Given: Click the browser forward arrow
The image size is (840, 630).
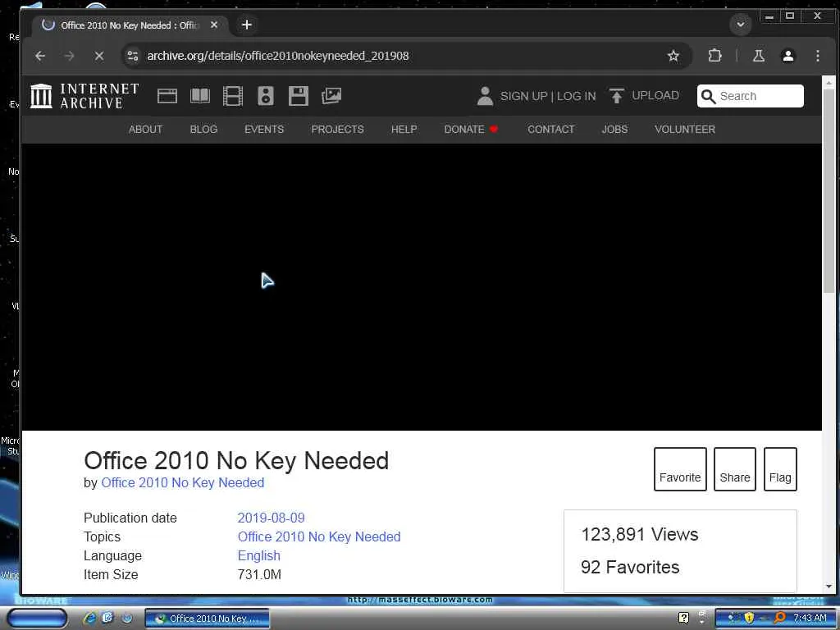Looking at the screenshot, I should click(69, 56).
